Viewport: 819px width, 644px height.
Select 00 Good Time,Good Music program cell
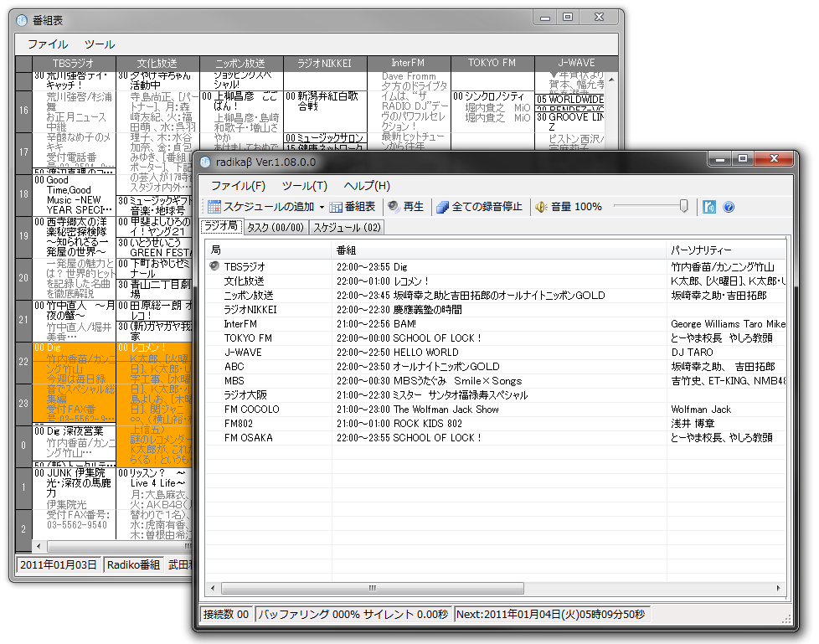tap(74, 195)
